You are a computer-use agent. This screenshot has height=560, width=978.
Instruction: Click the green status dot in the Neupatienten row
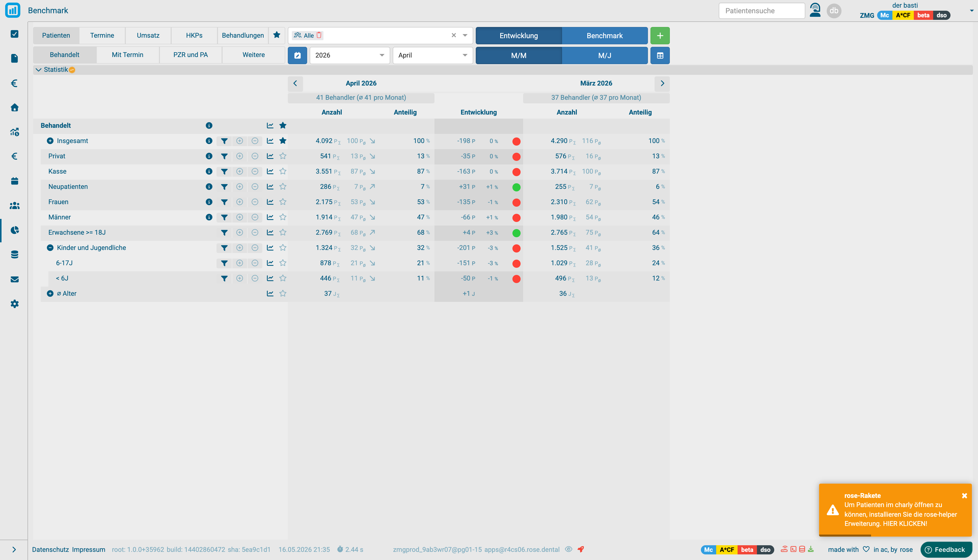tap(516, 187)
